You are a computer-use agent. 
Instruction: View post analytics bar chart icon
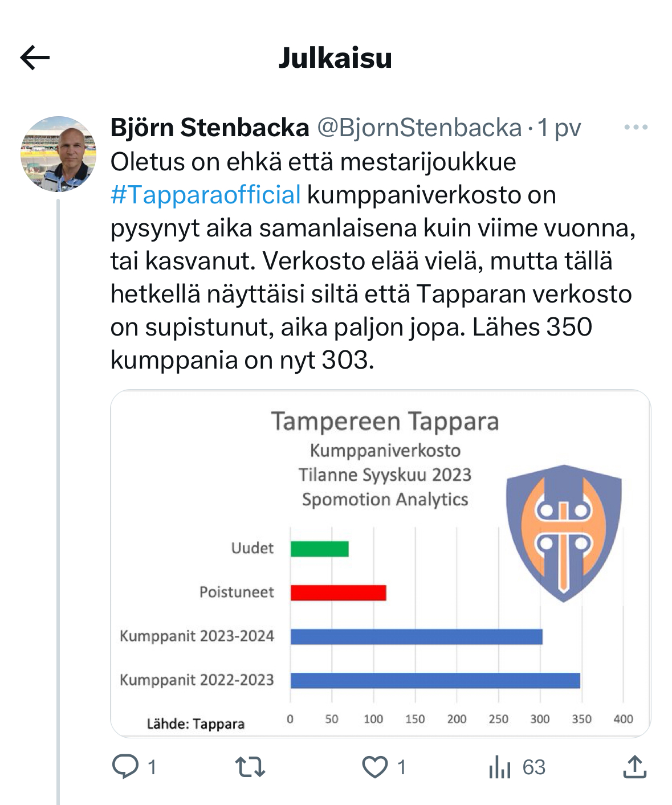[499, 767]
